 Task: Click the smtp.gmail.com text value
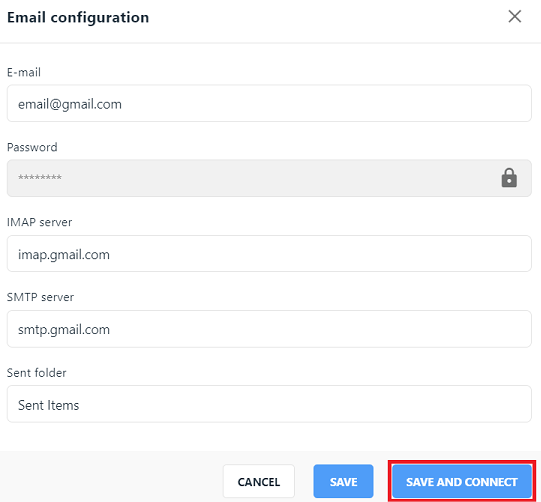tap(64, 330)
